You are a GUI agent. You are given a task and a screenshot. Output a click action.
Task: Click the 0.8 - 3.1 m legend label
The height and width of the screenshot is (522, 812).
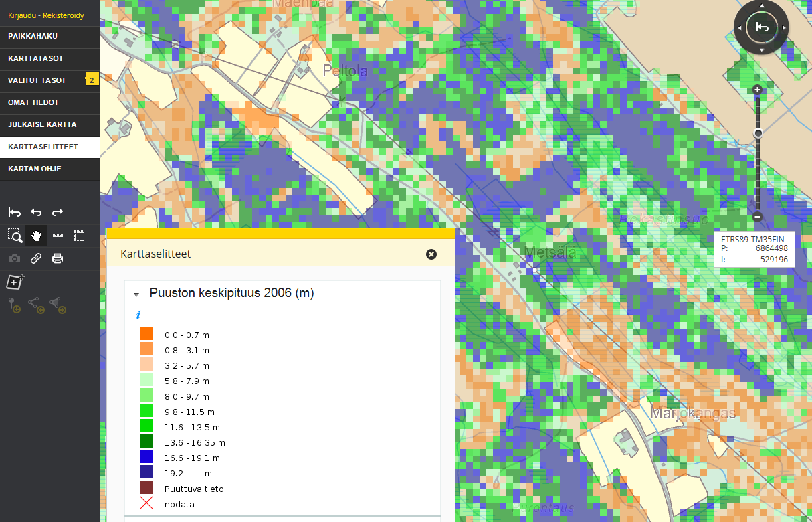point(187,350)
